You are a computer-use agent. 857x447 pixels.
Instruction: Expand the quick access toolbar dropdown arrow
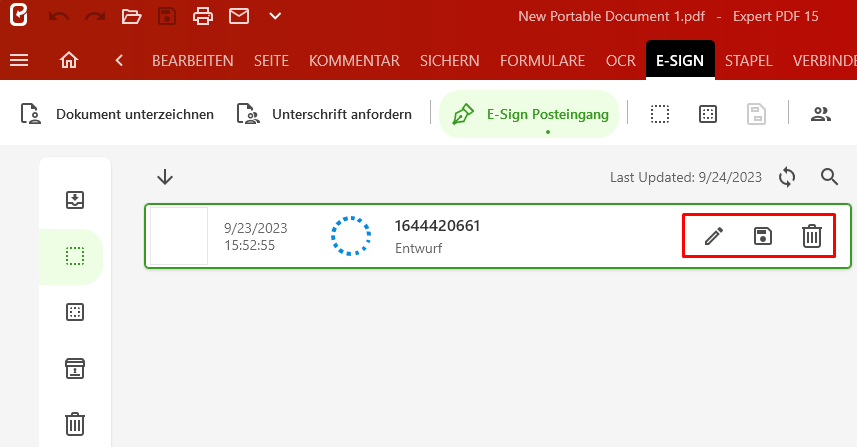pos(275,16)
